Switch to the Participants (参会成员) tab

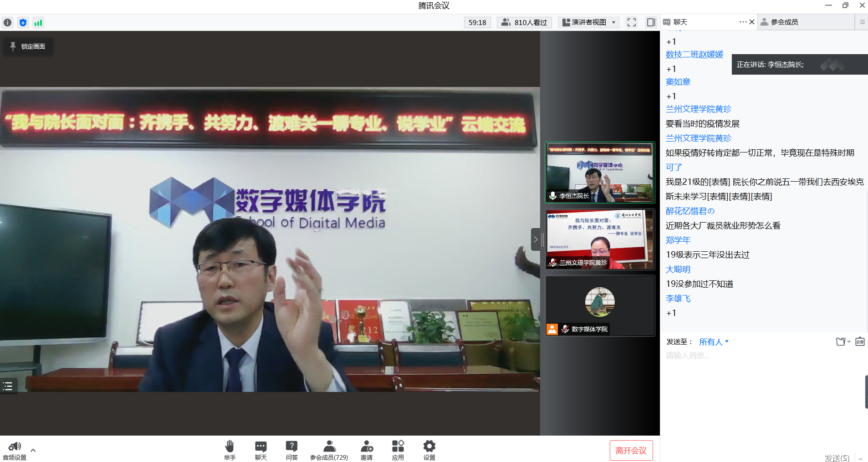(784, 22)
